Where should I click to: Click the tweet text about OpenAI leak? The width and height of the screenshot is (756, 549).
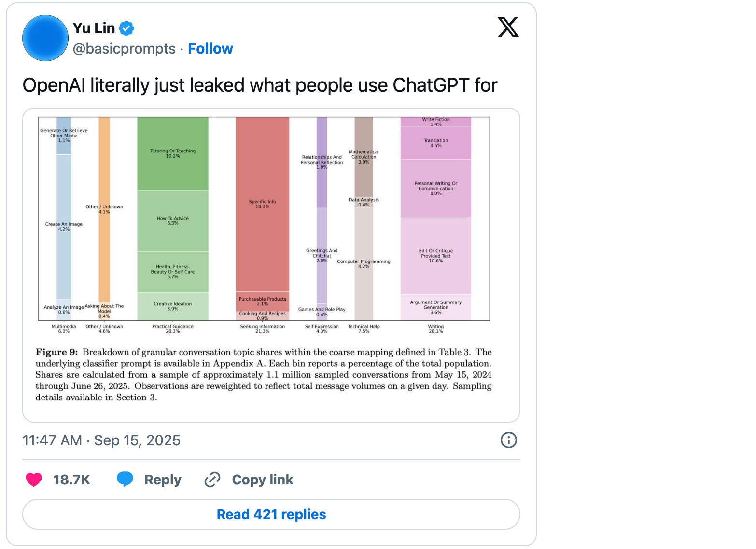[x=260, y=85]
